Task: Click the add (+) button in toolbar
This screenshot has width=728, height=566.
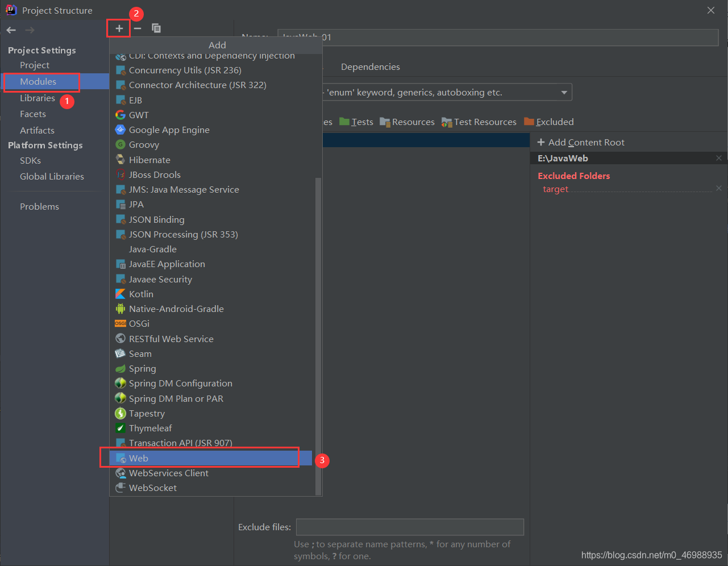Action: [x=119, y=28]
